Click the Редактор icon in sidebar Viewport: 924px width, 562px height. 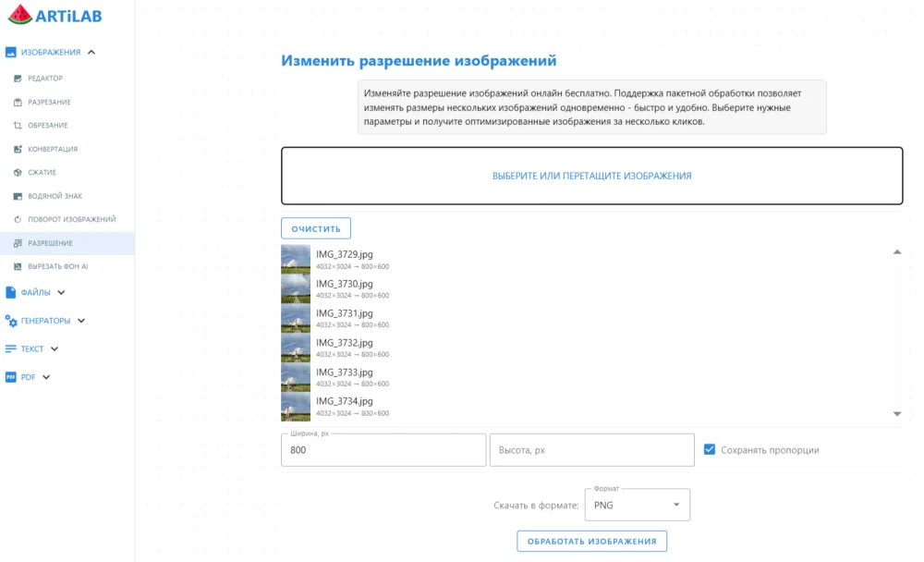18,79
